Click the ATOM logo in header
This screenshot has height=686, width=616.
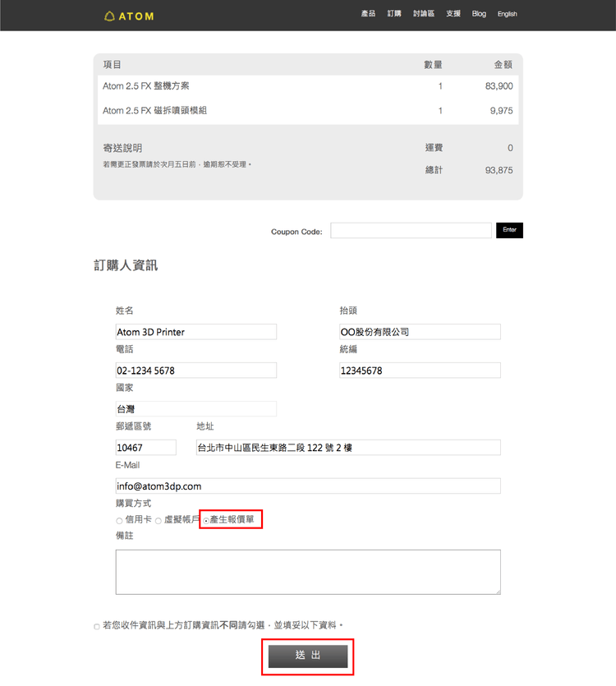point(129,16)
